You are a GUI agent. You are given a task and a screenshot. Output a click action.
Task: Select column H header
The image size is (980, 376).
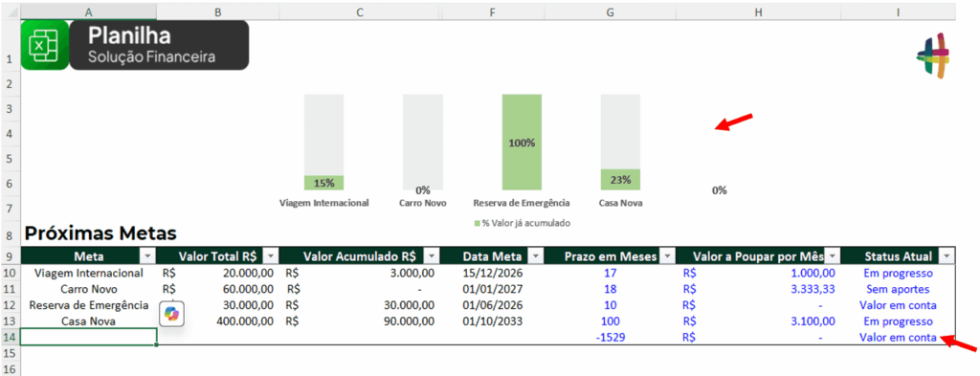[758, 11]
